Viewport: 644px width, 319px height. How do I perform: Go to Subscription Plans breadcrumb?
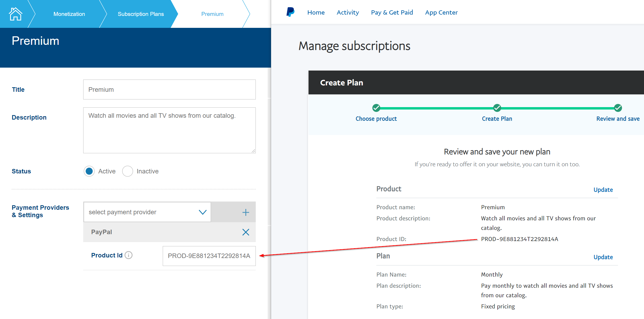(x=141, y=14)
